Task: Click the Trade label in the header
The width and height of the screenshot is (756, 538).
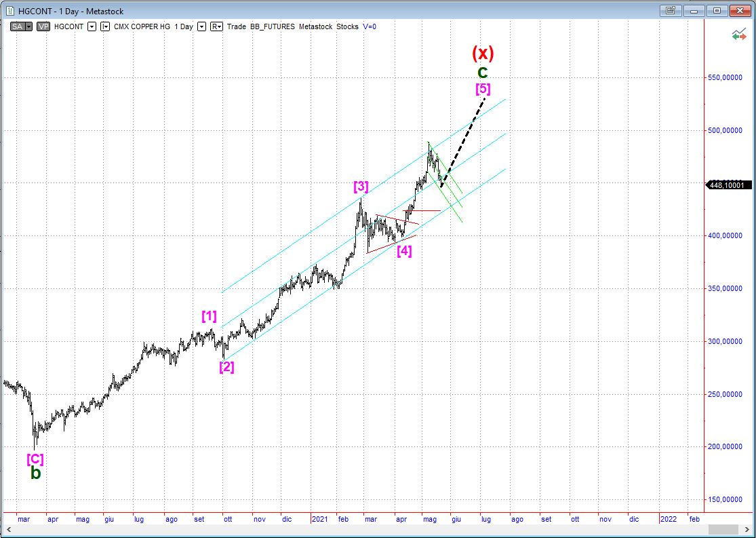Action: (x=236, y=27)
